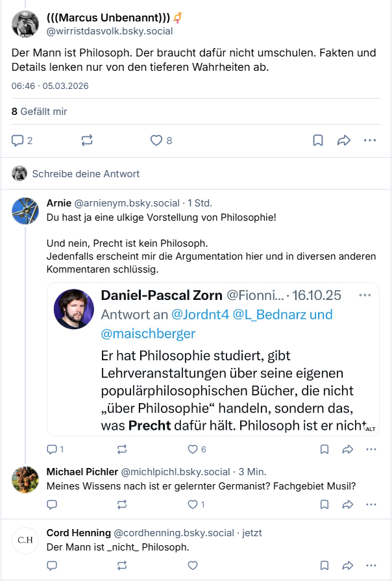
Task: Share the main post via arrow icon
Action: (344, 140)
